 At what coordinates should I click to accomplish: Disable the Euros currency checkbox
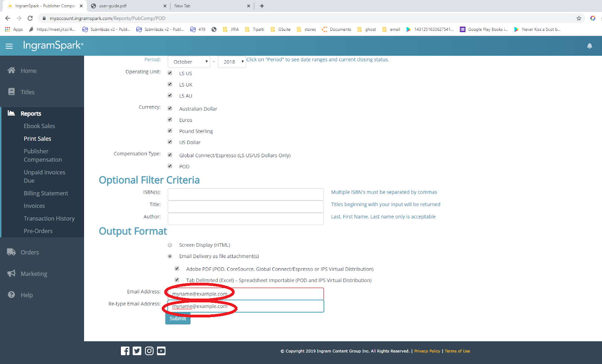(x=170, y=119)
